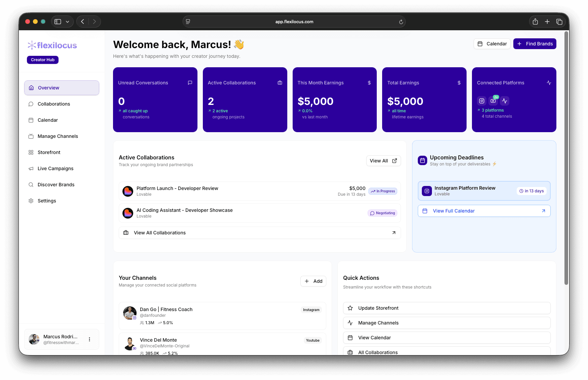Select Calendar in the sidebar navigation

[x=48, y=120]
